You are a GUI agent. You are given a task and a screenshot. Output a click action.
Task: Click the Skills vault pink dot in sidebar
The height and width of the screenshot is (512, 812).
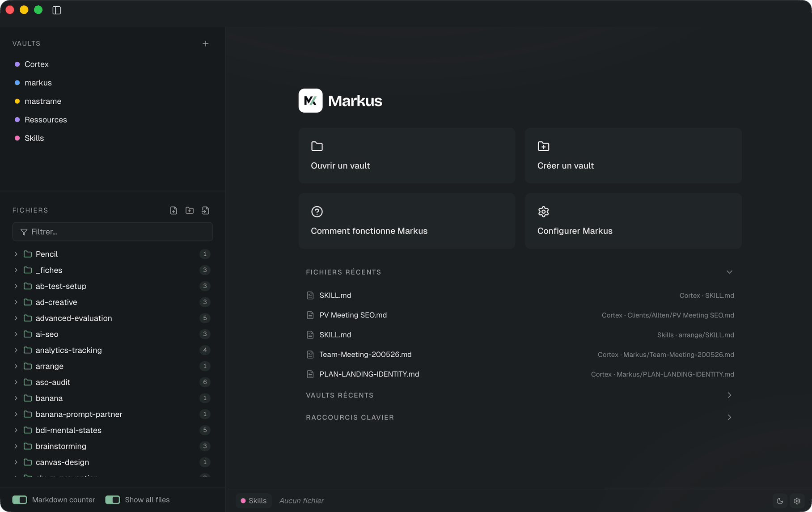17,138
